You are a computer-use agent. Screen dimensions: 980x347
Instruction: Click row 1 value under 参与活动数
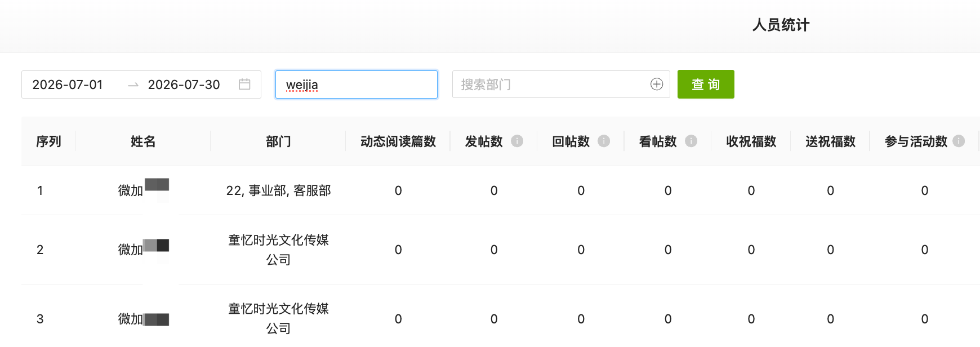pyautogui.click(x=925, y=190)
